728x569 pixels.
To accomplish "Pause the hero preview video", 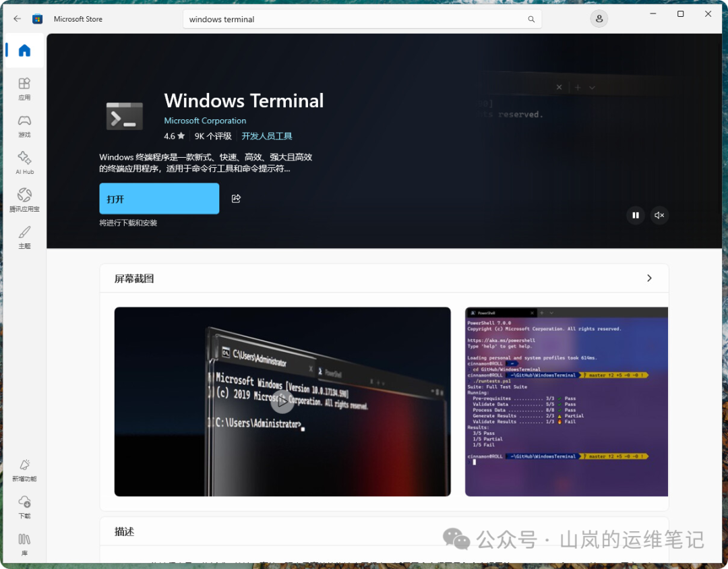I will coord(636,215).
